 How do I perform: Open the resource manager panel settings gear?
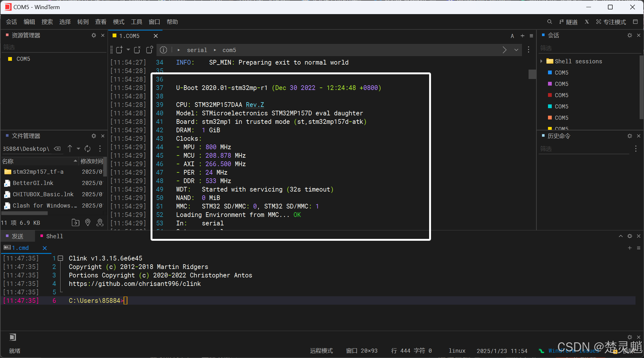point(93,35)
